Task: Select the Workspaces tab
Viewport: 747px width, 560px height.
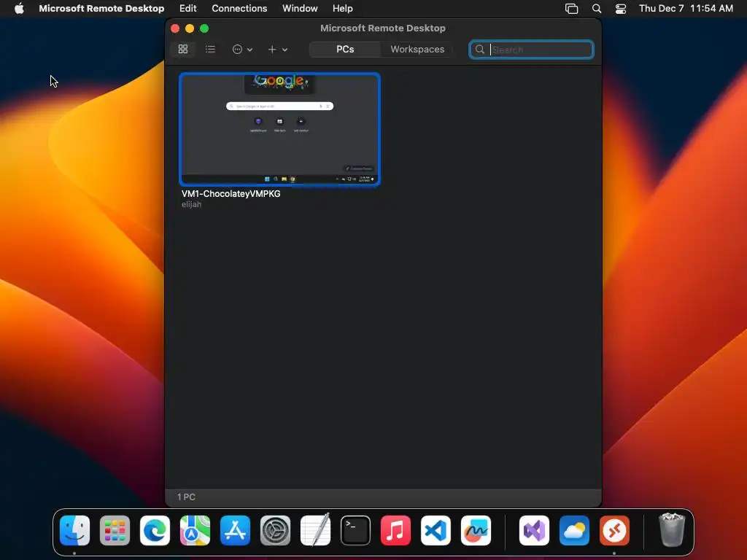Action: [x=417, y=49]
